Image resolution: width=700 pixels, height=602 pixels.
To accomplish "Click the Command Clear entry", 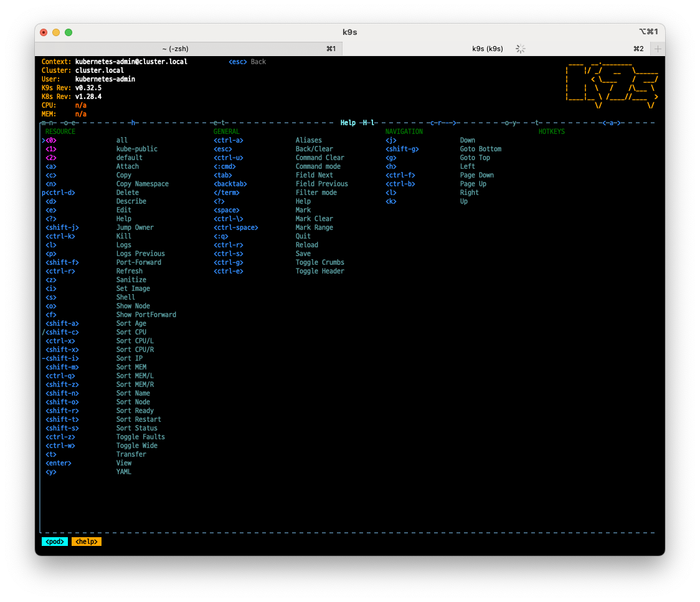I will (x=319, y=158).
